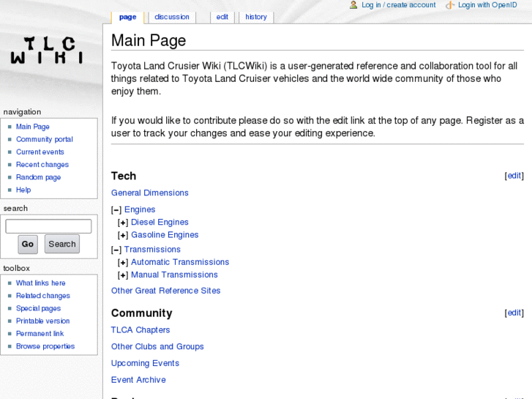Switch to the page tab
This screenshot has width=532, height=399.
coord(127,18)
